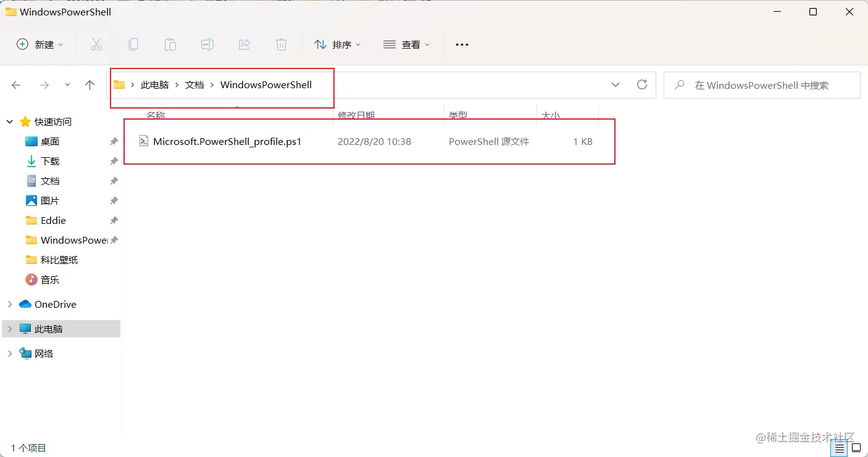Sort by 名称 column header
The image size is (868, 457).
click(x=156, y=115)
